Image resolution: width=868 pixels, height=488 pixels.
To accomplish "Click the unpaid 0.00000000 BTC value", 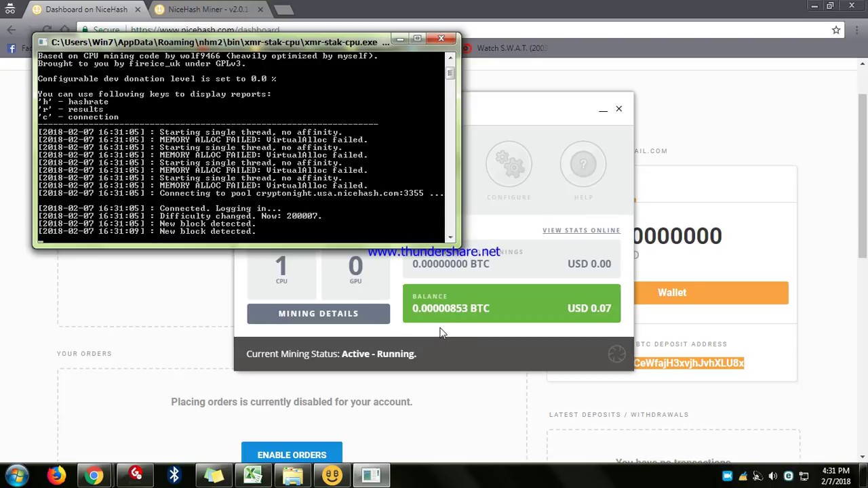I will pyautogui.click(x=450, y=264).
